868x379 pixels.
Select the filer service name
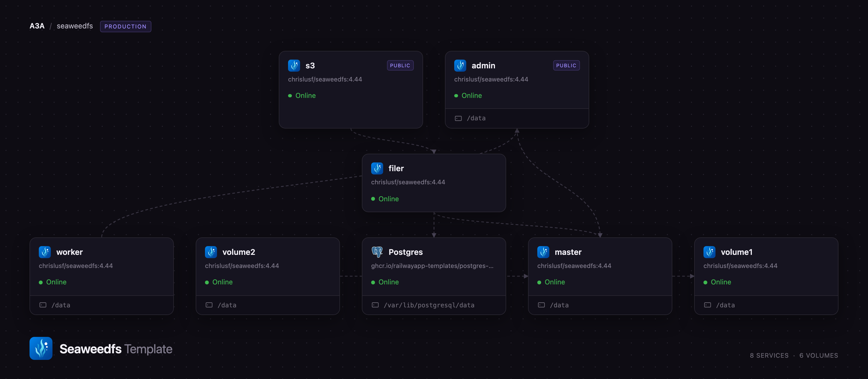pyautogui.click(x=396, y=168)
